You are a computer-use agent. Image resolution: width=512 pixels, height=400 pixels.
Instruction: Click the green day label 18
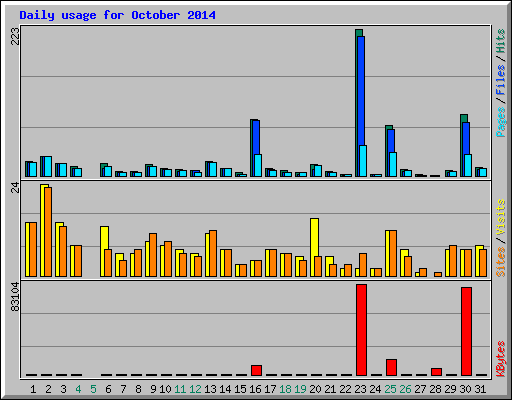click(x=285, y=389)
